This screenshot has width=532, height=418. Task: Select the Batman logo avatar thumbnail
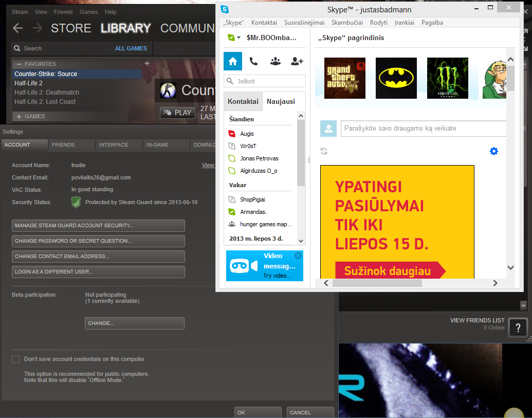pos(396,78)
